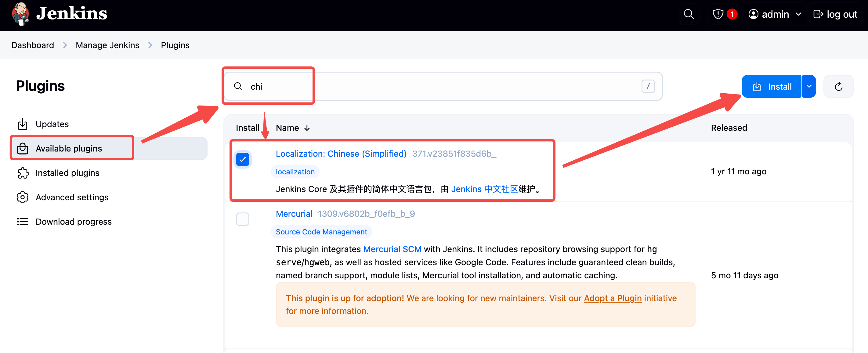868x353 pixels.
Task: Click the Plugins breadcrumb
Action: click(x=175, y=45)
